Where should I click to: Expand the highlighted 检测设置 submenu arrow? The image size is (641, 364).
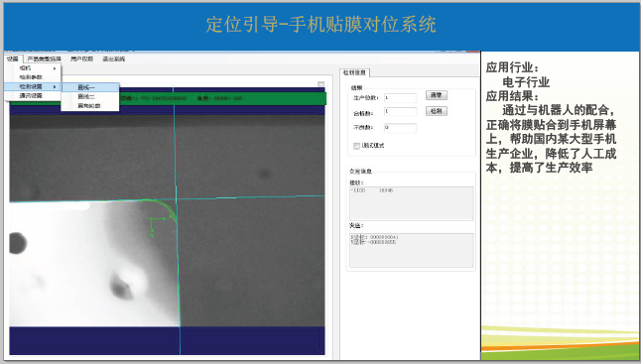pos(55,86)
